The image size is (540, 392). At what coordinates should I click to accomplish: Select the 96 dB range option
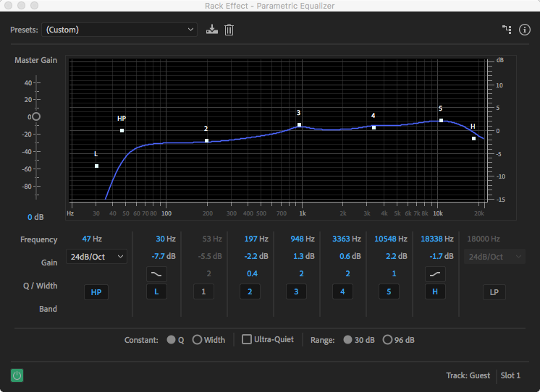[x=387, y=340]
